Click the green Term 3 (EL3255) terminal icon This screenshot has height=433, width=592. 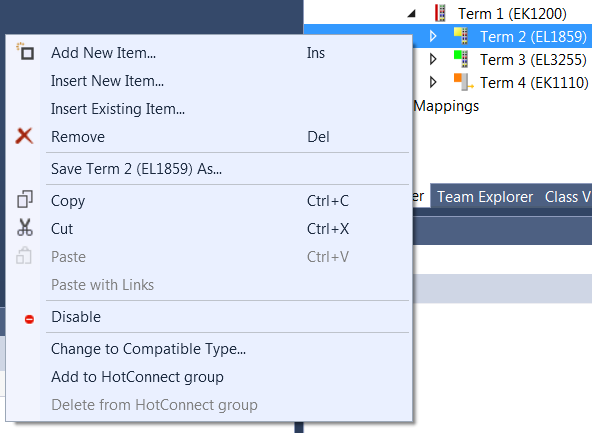pyautogui.click(x=461, y=59)
